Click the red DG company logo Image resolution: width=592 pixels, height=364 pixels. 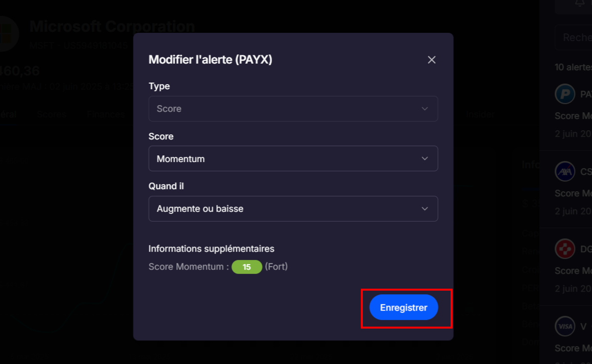[x=565, y=249]
